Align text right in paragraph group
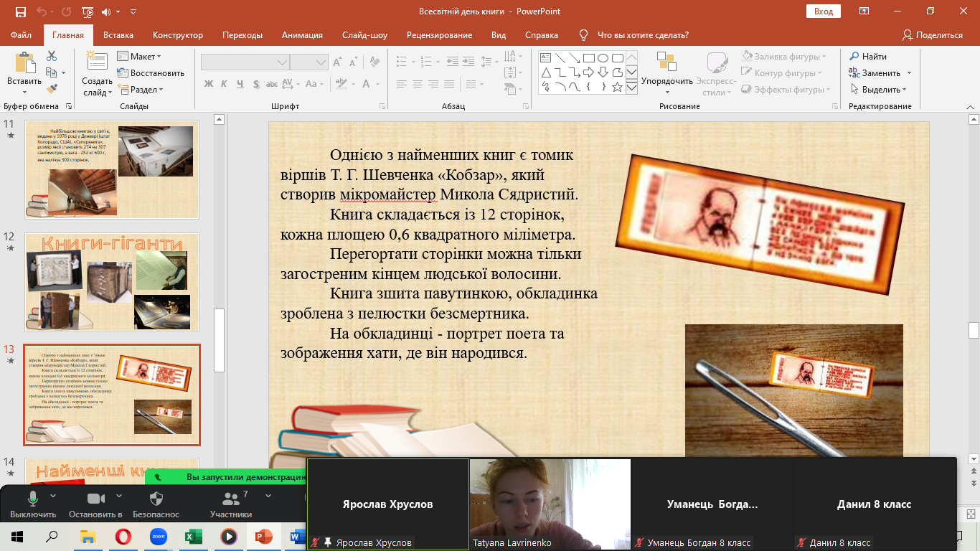980x551 pixels. tap(433, 84)
